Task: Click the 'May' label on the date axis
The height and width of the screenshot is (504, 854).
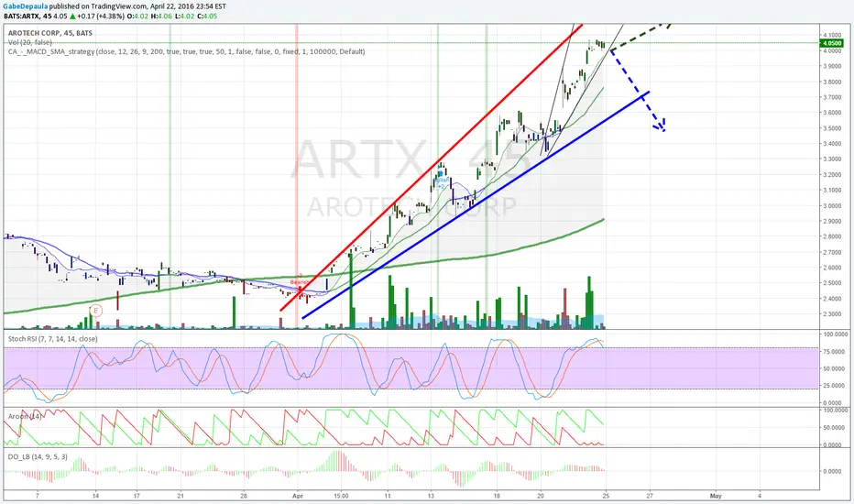Action: pyautogui.click(x=716, y=497)
